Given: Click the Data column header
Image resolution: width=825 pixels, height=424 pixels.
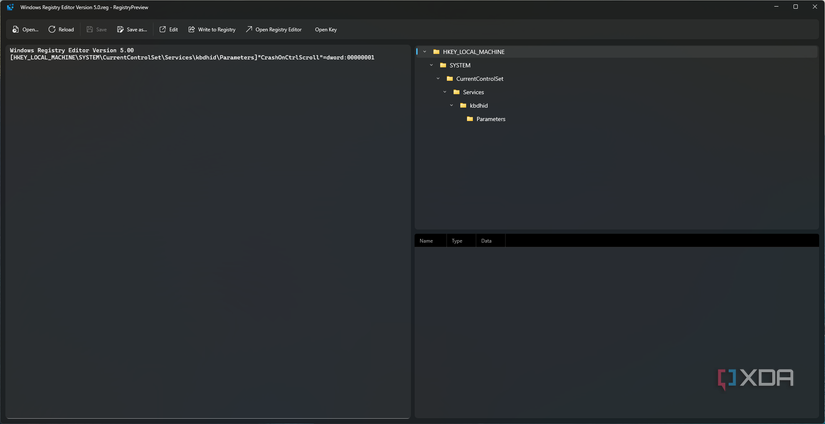Looking at the screenshot, I should (x=486, y=241).
